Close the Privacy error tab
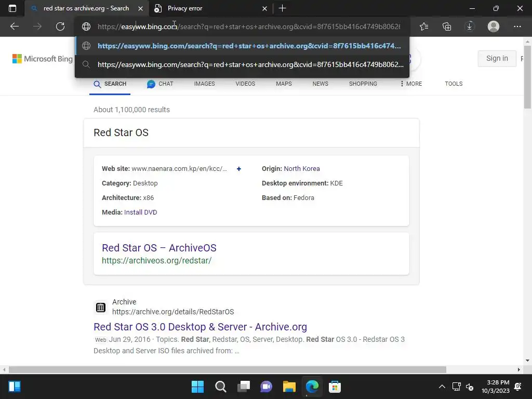Viewport: 532px width, 399px height. pyautogui.click(x=264, y=8)
